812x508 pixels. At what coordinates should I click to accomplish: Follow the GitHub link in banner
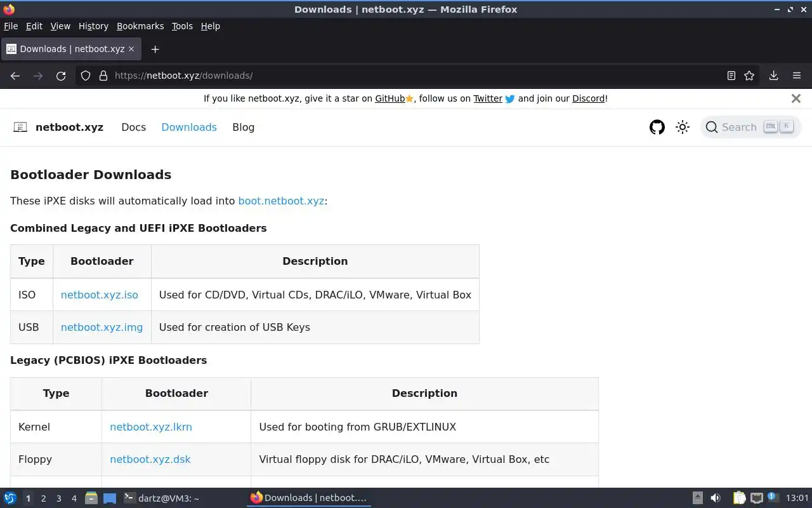coord(390,98)
